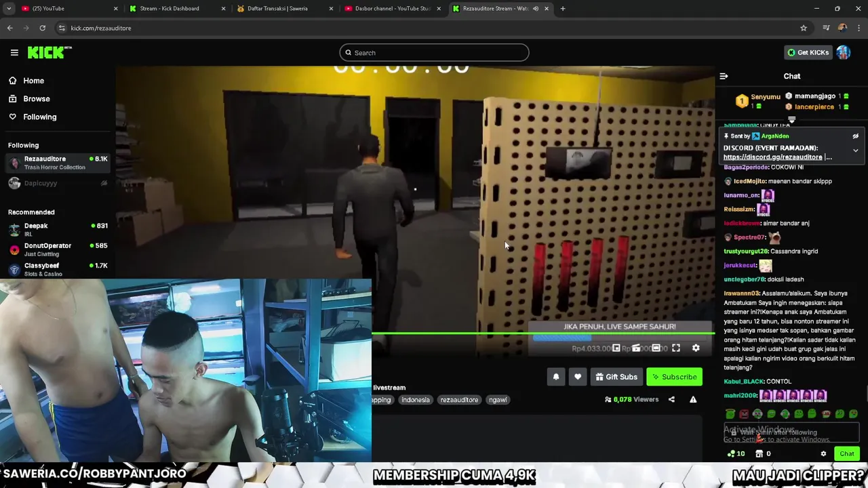
Task: Reload the page
Action: [42, 28]
